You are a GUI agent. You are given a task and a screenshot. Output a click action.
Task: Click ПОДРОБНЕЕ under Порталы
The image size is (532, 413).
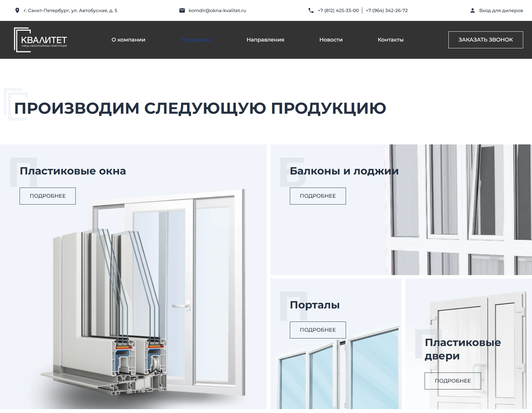[x=318, y=330]
